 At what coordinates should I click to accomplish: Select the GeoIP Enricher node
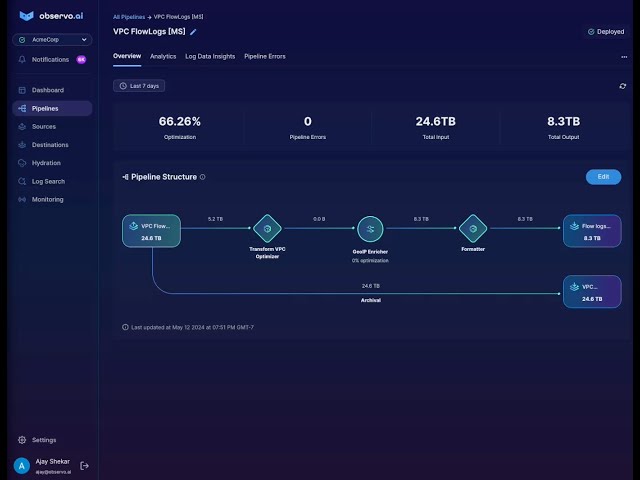[x=370, y=229]
